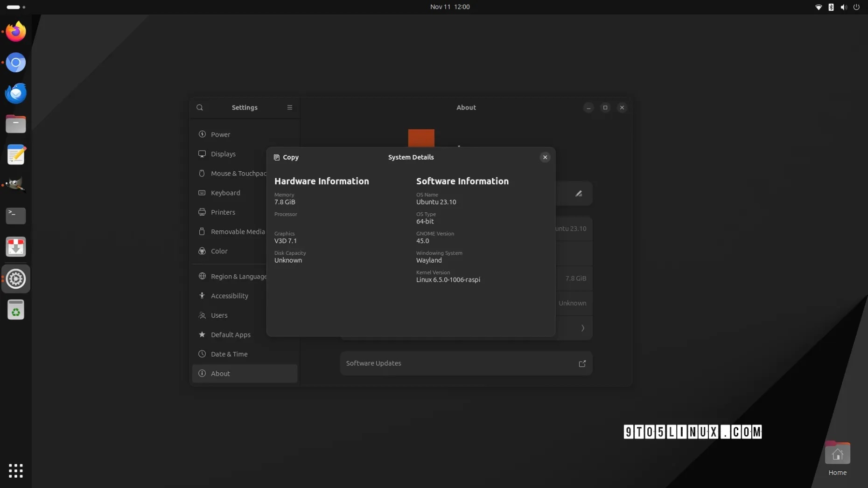Select About in the Settings sidebar
The height and width of the screenshot is (488, 868).
[245, 374]
